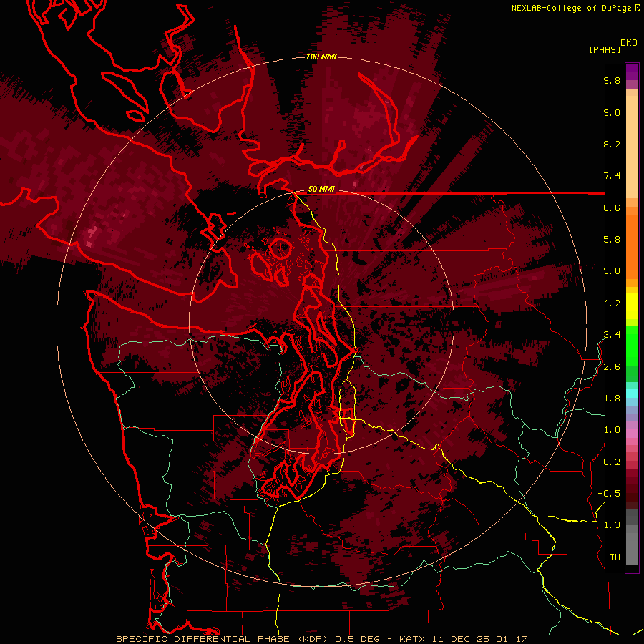Viewport: 644px width, 644px height.
Task: Pick the yellow segment of color bar
Action: pos(632,306)
